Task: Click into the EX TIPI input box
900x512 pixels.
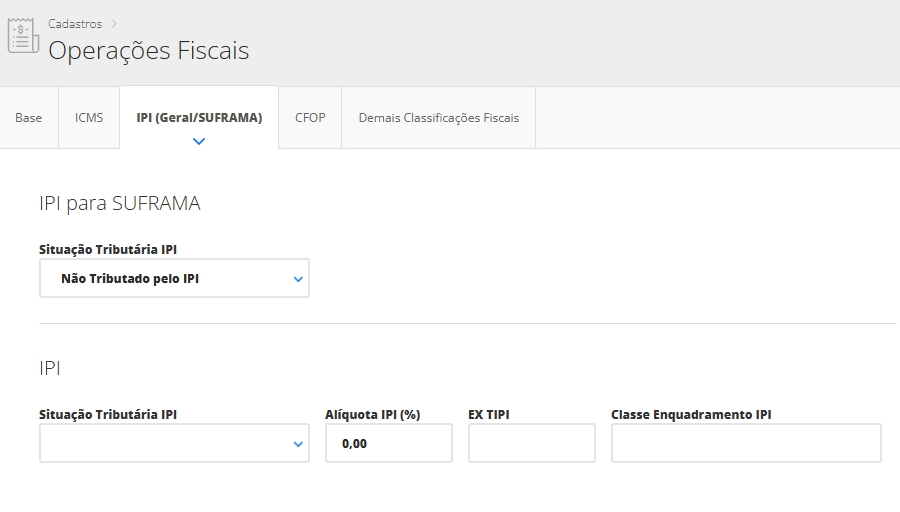Action: click(531, 443)
